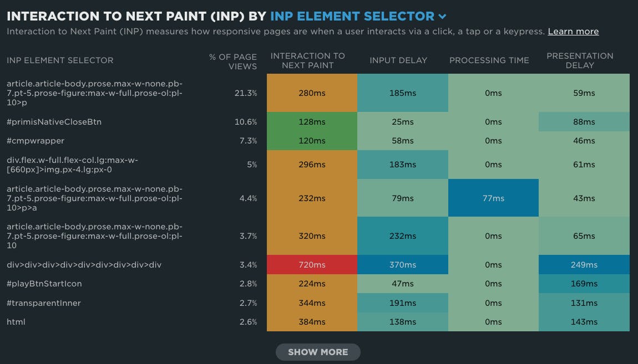Click the green 128ms INP cell

click(x=312, y=122)
